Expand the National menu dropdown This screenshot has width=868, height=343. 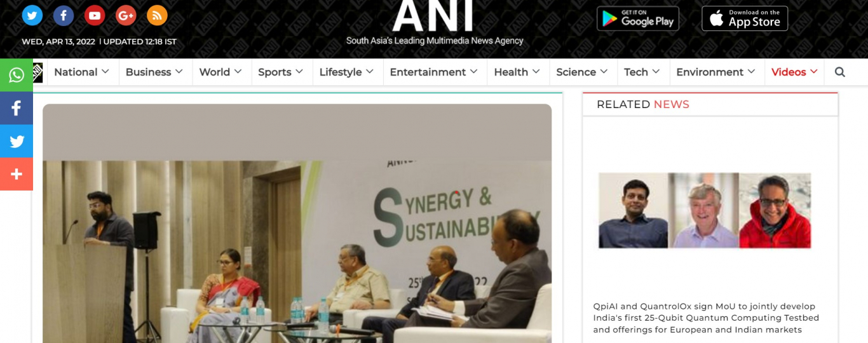pos(82,72)
